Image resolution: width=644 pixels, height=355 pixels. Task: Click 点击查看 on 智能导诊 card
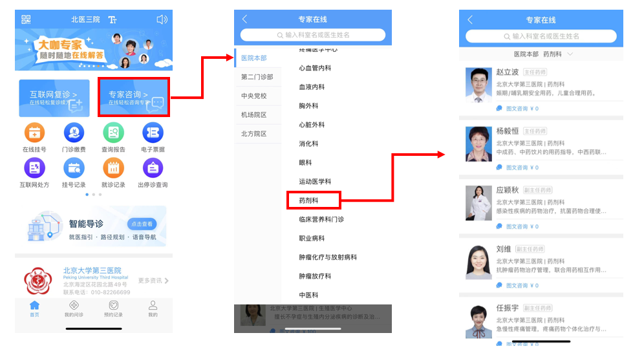pyautogui.click(x=142, y=224)
